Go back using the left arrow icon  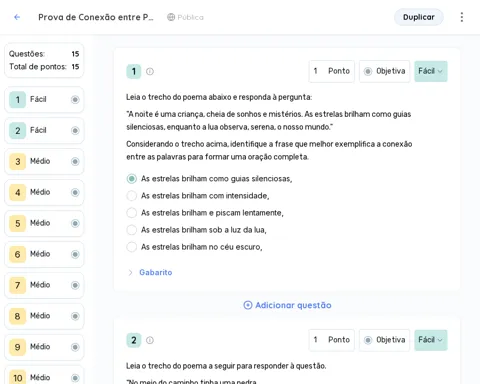(17, 17)
